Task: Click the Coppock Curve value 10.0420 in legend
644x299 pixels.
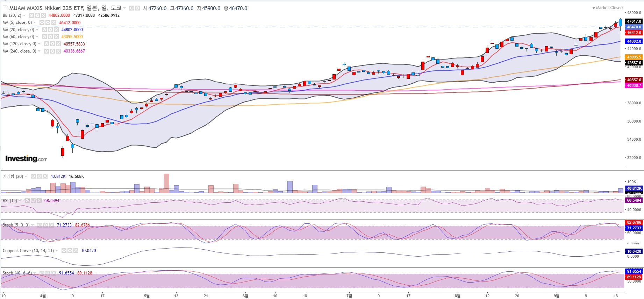Action: click(88, 251)
